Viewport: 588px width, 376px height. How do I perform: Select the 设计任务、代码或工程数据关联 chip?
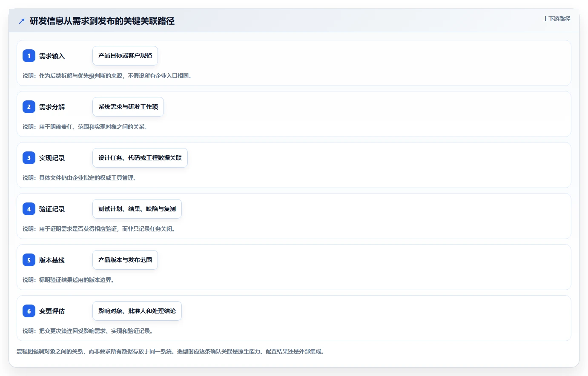point(140,158)
